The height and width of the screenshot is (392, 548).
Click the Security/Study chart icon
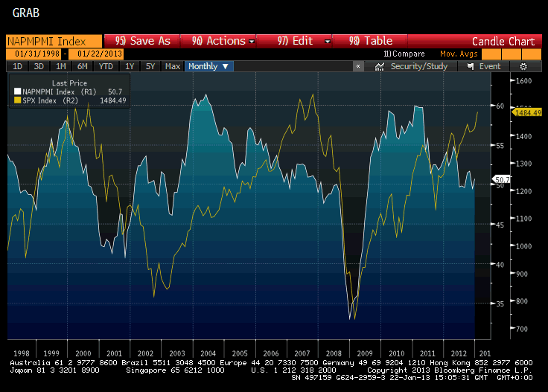click(380, 66)
